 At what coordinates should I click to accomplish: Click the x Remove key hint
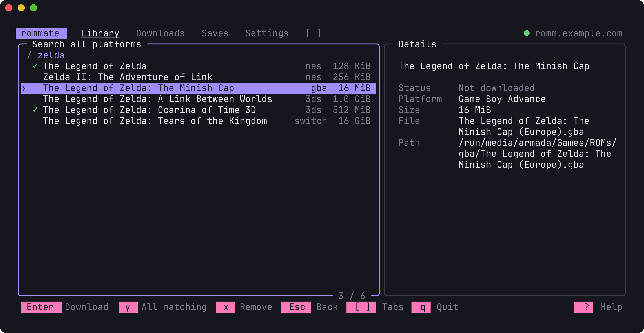244,307
